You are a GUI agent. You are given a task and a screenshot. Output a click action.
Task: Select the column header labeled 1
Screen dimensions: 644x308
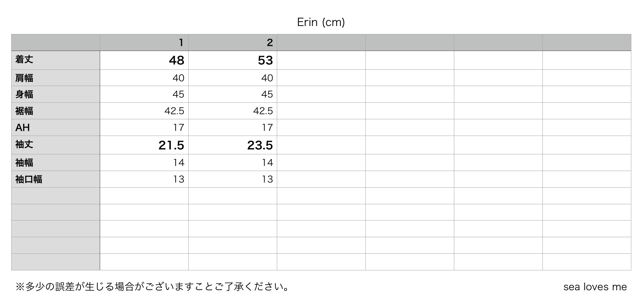pyautogui.click(x=144, y=43)
